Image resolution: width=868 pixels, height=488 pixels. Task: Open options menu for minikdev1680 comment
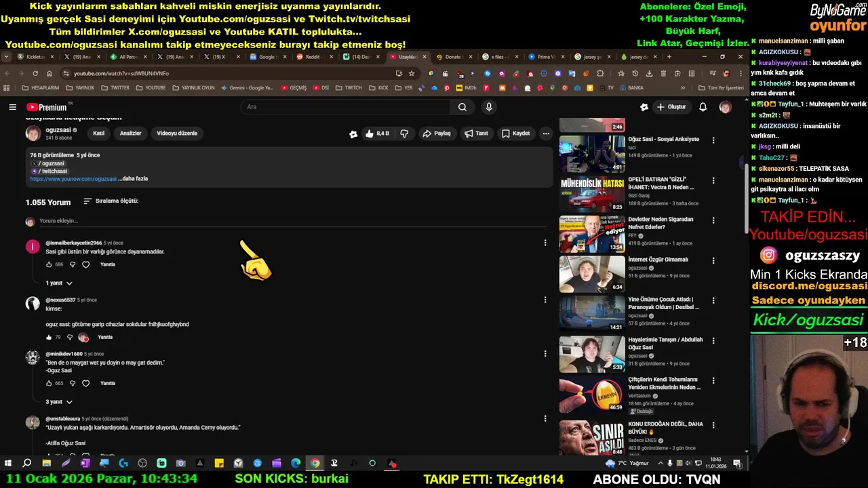[x=545, y=353]
